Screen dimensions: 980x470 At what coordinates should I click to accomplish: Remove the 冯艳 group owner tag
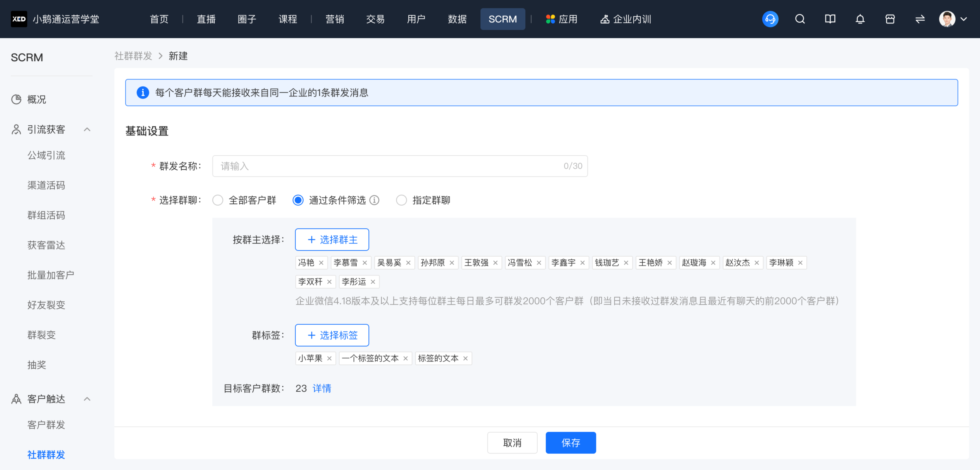321,263
